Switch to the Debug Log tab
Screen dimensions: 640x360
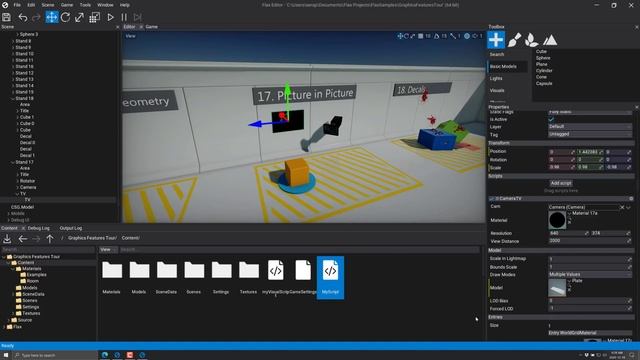point(38,228)
